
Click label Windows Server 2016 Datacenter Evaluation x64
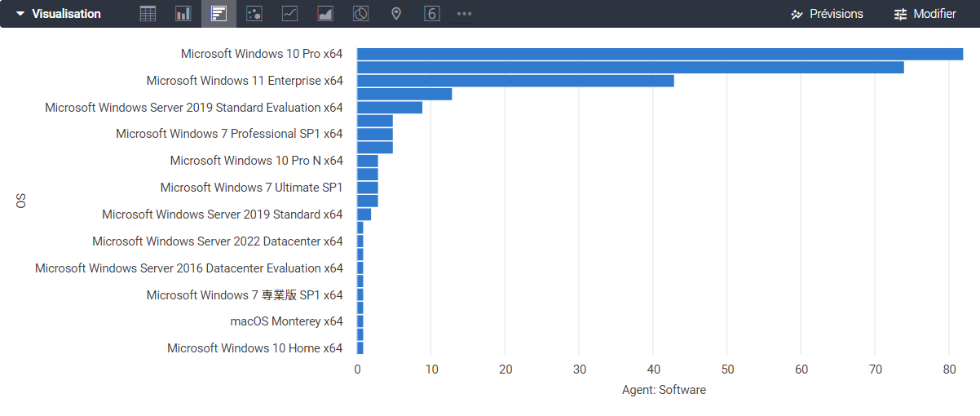coord(189,268)
